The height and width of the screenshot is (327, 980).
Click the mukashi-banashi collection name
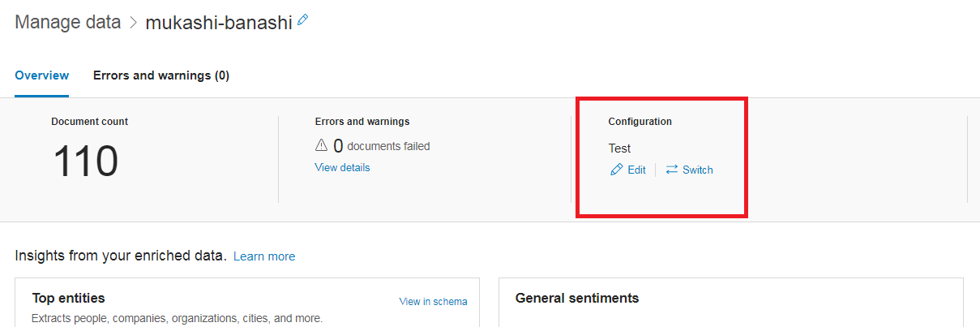click(218, 23)
